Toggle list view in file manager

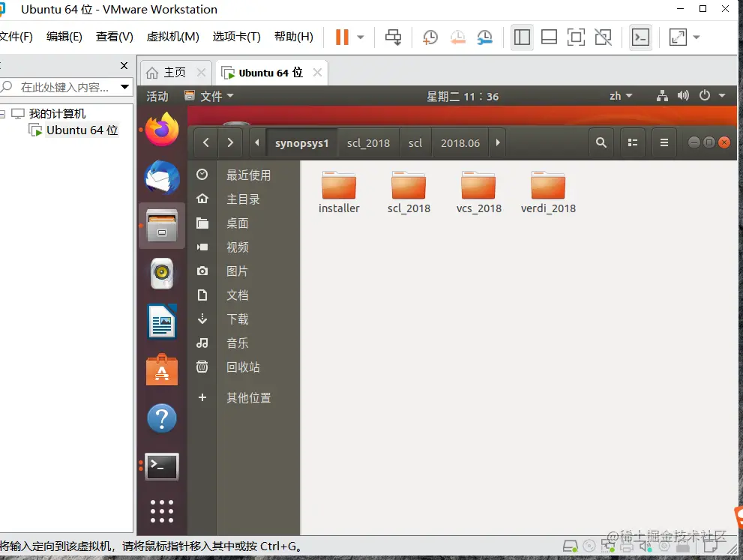pyautogui.click(x=633, y=142)
